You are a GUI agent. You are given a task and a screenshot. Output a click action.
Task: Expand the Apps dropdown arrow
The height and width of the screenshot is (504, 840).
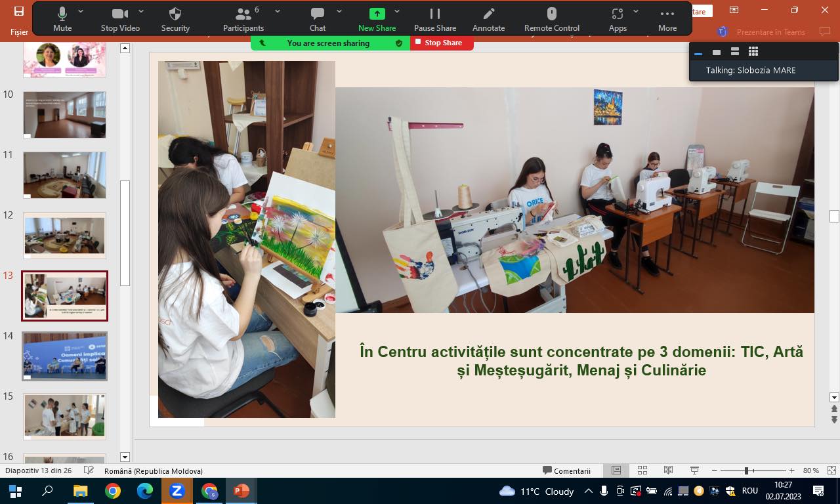point(635,11)
